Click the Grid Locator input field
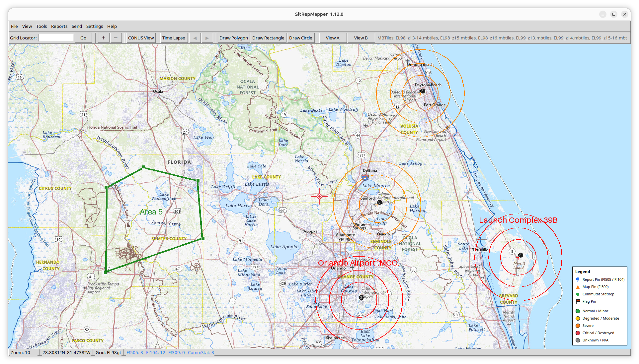Screen dimensions: 639x364 pyautogui.click(x=56, y=38)
